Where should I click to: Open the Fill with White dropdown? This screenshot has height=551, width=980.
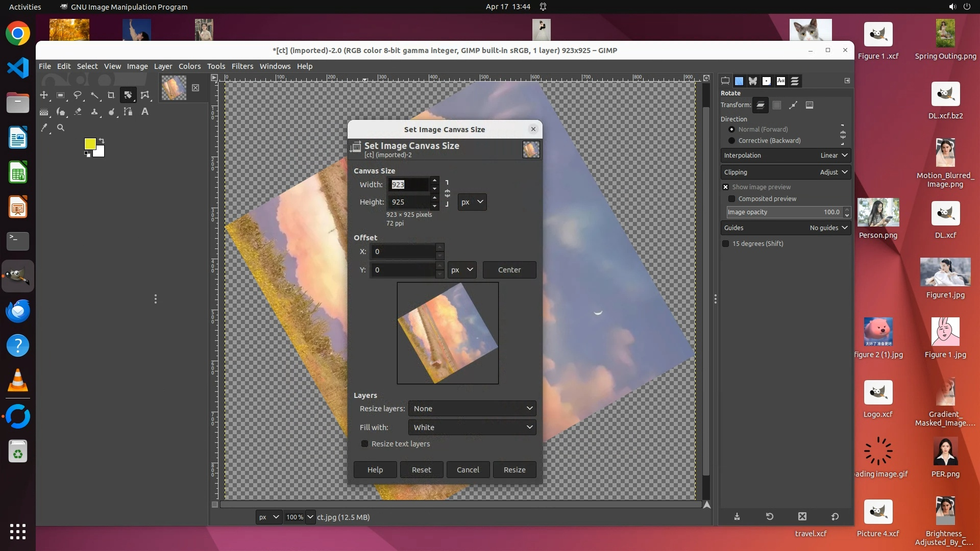472,428
